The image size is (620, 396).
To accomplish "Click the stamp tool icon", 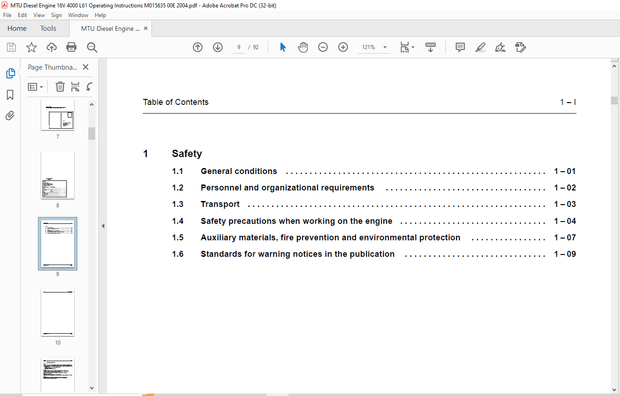I will [x=520, y=47].
